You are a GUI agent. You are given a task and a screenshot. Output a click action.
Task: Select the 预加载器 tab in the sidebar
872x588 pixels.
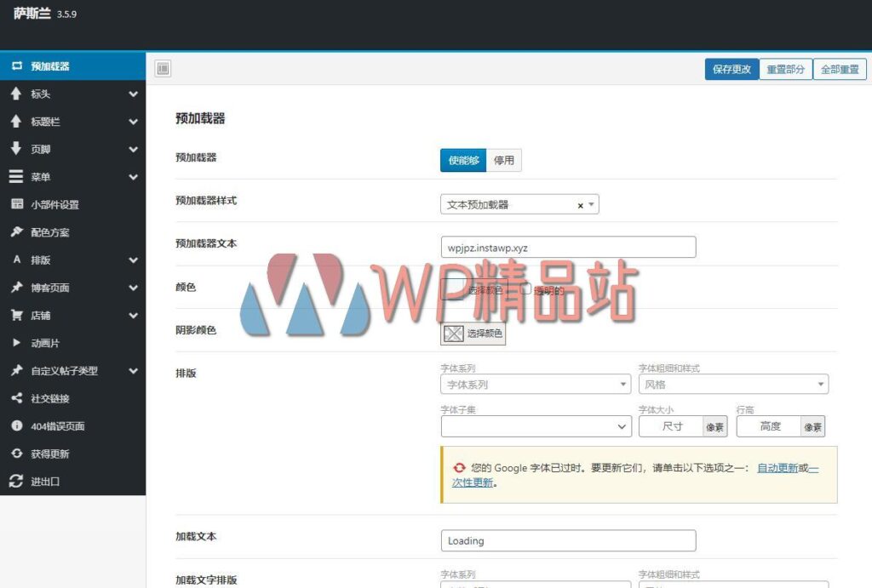point(72,66)
